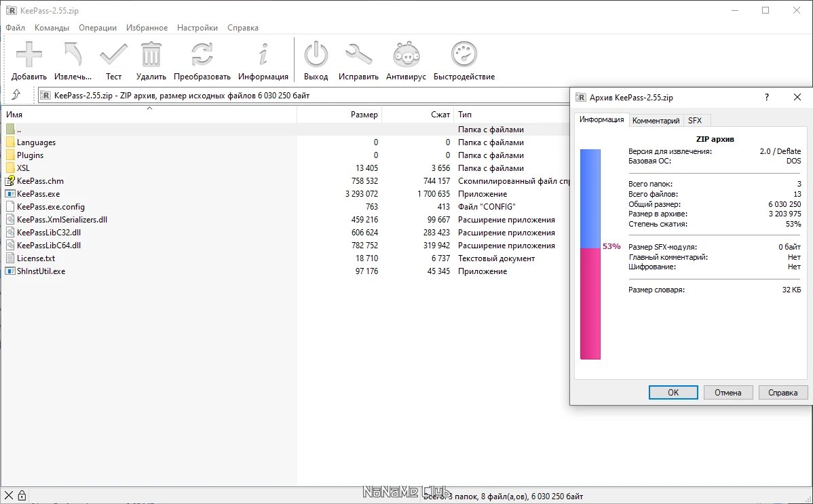Click the lock icon in the status bar
Viewport: 813px width, 504px height.
click(22, 494)
